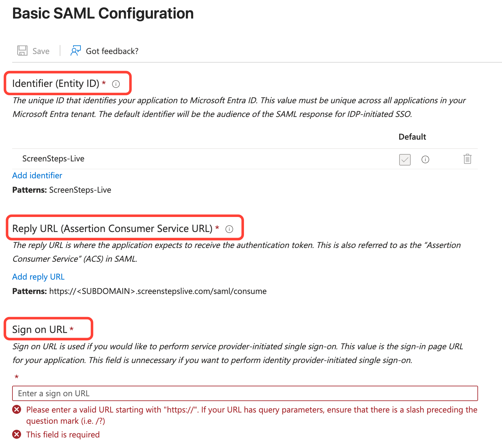The width and height of the screenshot is (502, 448).
Task: Click the floppy disk Save icon
Action: pos(22,51)
